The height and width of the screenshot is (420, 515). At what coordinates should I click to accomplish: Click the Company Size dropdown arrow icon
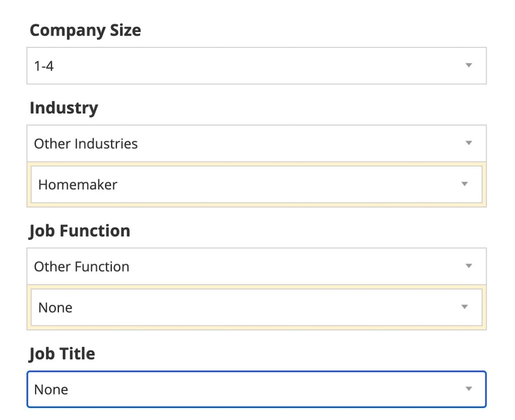tap(469, 65)
